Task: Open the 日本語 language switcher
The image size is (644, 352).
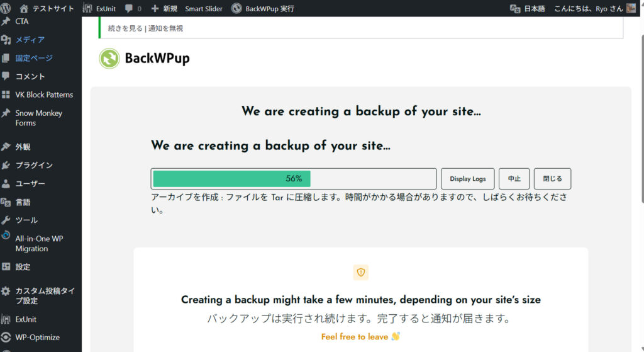Action: [528, 9]
